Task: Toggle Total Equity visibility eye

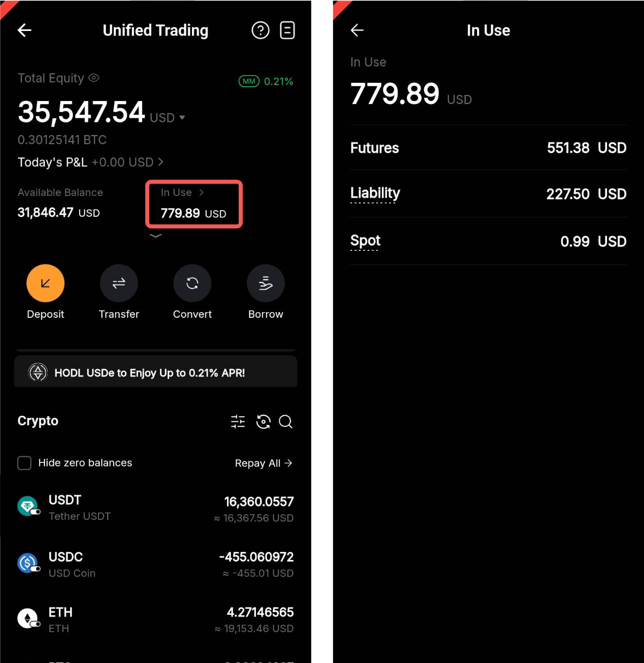Action: click(x=94, y=78)
